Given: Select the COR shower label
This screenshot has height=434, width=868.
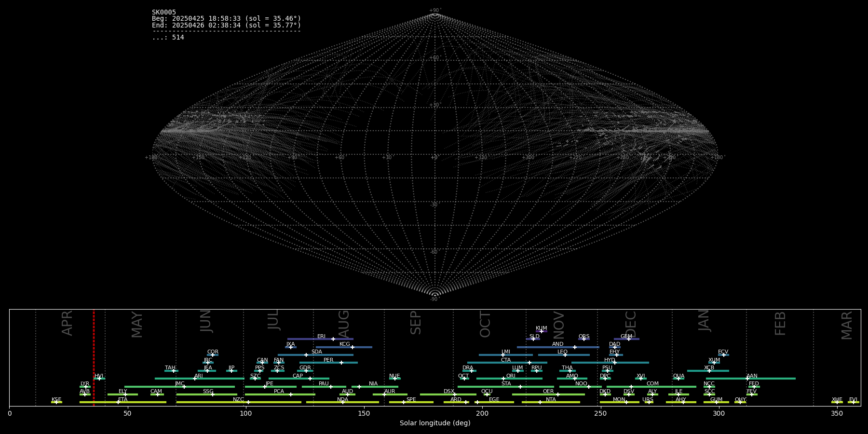Looking at the screenshot, I should point(213,352).
